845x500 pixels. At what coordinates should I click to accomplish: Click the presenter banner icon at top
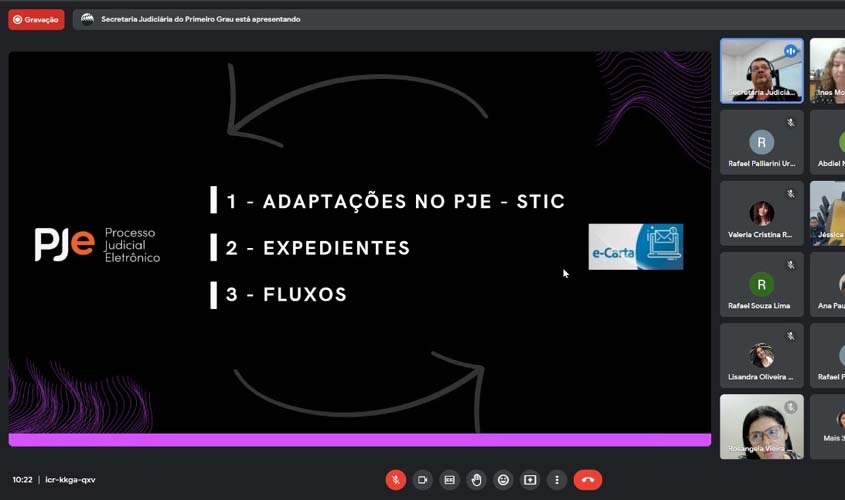pos(87,19)
